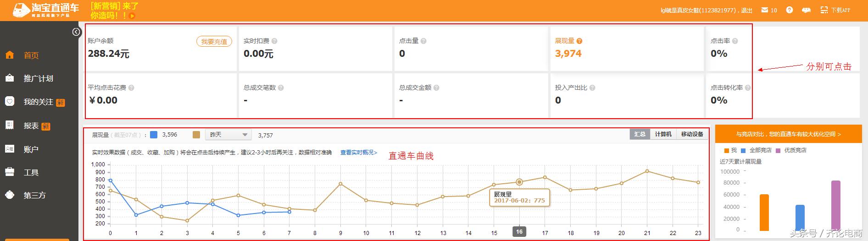This screenshot has height=241, width=868.
Task: Click the 退出 logout link
Action: 746,10
